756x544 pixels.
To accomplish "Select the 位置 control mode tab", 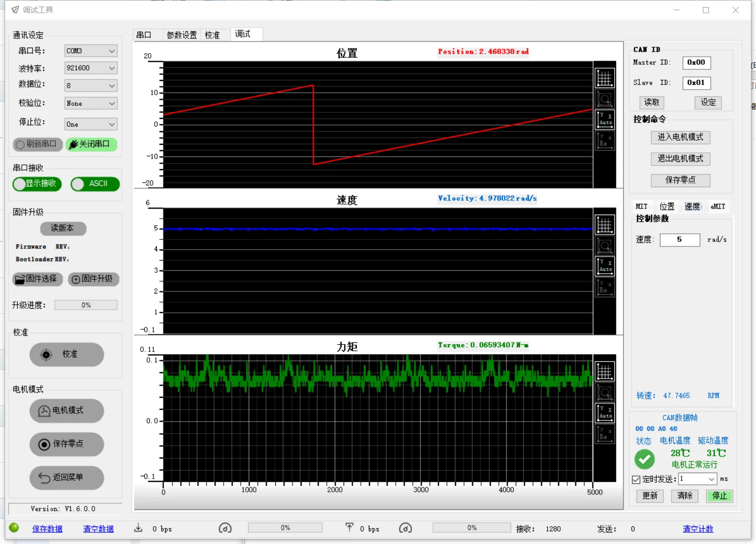I will click(666, 206).
